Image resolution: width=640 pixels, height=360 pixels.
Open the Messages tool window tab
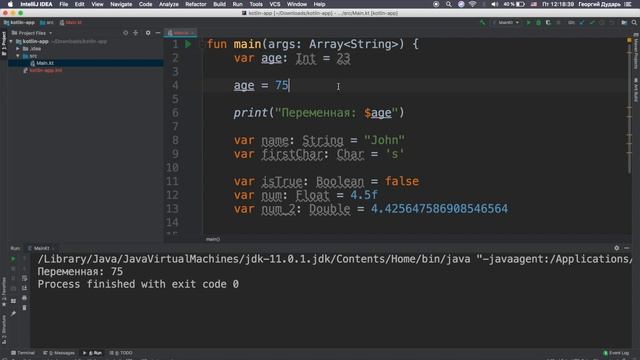tap(59, 353)
